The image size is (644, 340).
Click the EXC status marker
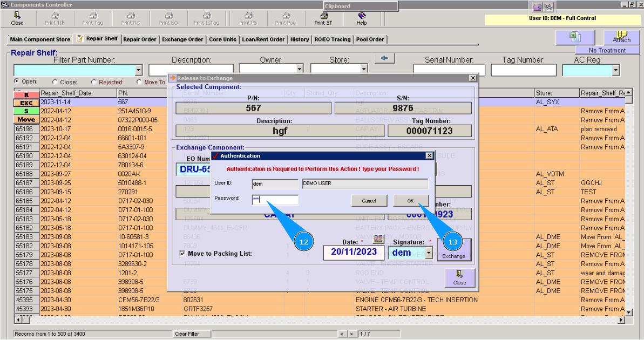coord(26,103)
